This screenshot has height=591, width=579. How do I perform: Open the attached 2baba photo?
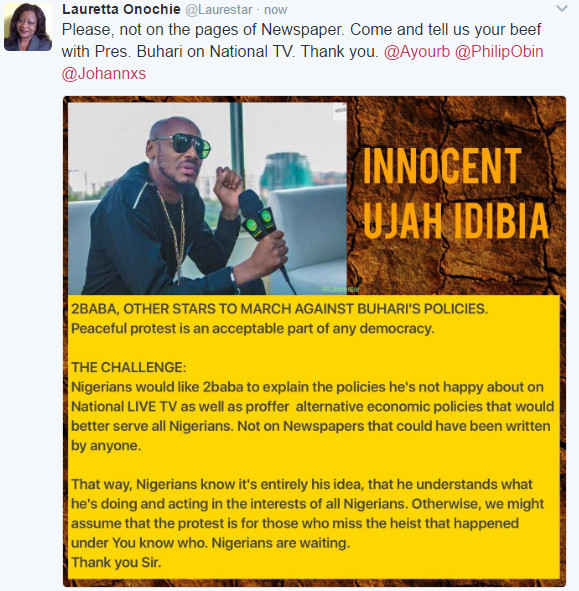pos(207,199)
